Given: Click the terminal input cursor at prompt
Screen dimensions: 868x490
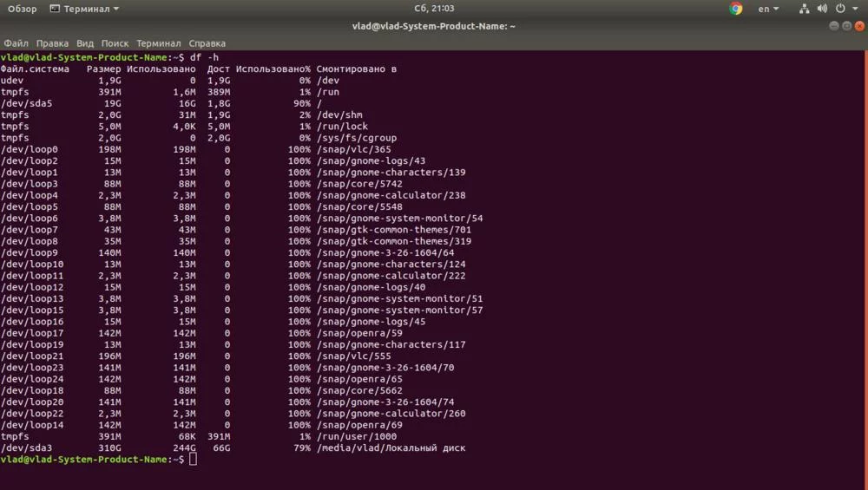Looking at the screenshot, I should click(193, 459).
